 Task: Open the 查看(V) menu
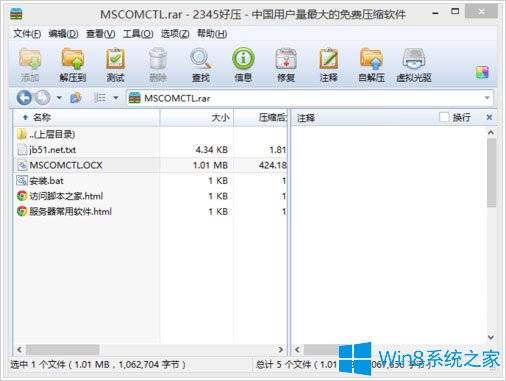[101, 34]
